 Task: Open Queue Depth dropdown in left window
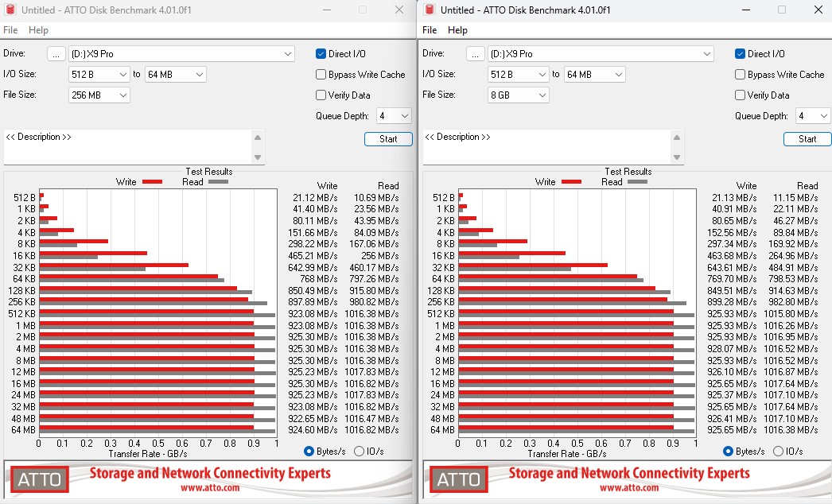pos(394,115)
